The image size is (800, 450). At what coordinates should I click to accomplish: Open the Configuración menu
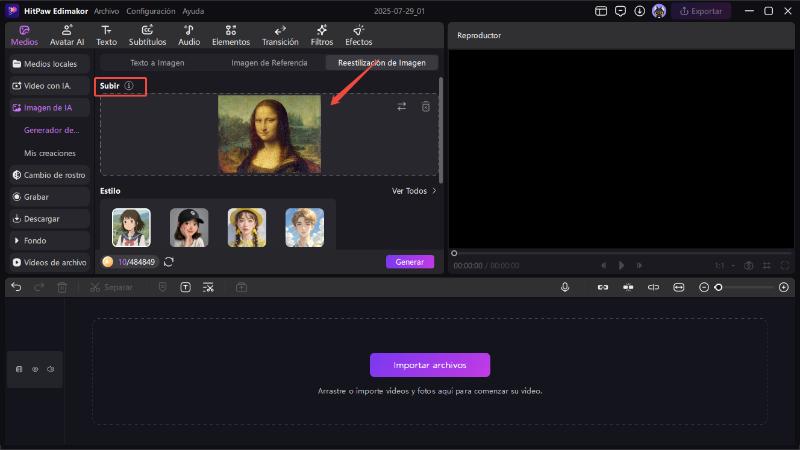pyautogui.click(x=151, y=11)
